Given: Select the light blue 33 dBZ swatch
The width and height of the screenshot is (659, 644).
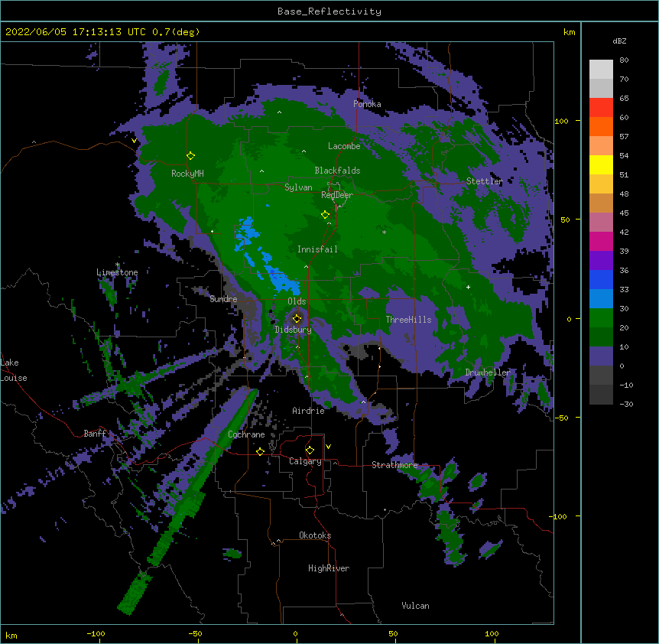Looking at the screenshot, I should tap(601, 299).
